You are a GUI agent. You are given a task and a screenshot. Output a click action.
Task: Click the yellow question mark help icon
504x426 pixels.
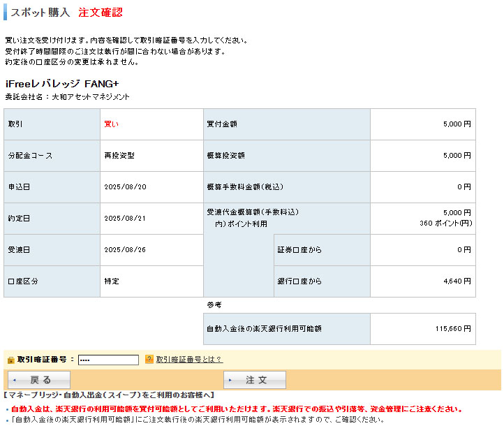pyautogui.click(x=149, y=360)
